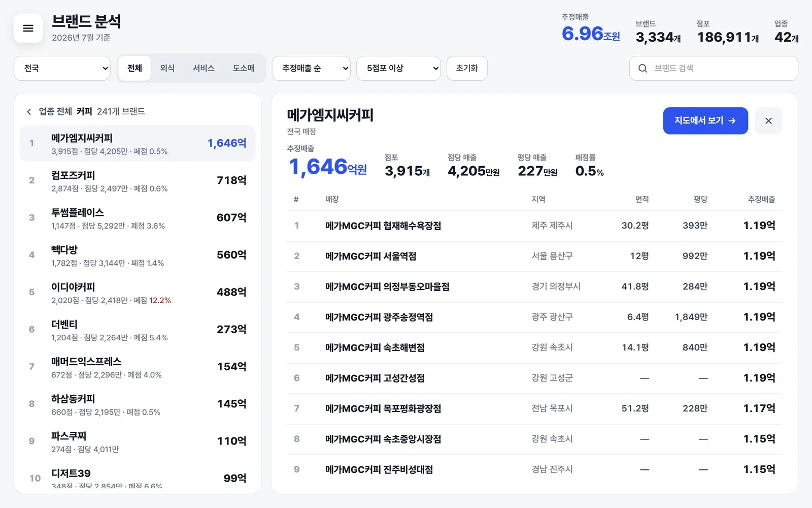Click the 메가MGC커피 협재해수욕장점 store
Viewport: 812px width, 508px height.
383,226
